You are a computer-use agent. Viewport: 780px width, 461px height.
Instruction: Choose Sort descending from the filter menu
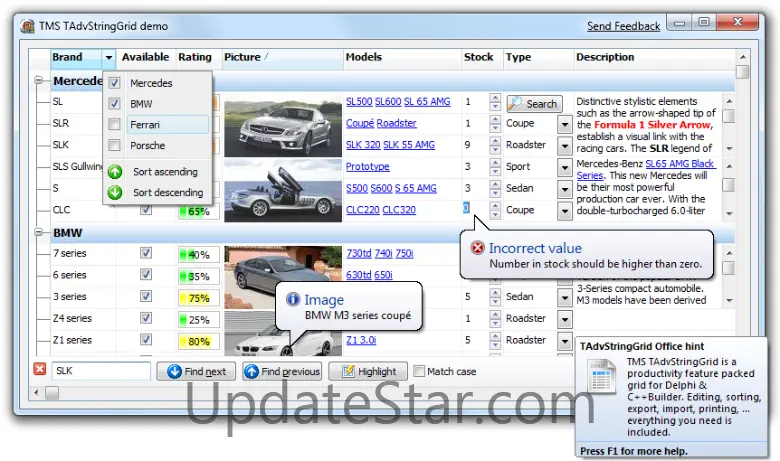point(167,192)
